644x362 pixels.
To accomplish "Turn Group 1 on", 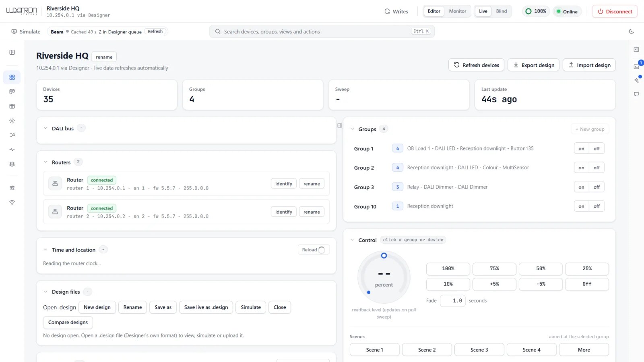I will [x=581, y=148].
